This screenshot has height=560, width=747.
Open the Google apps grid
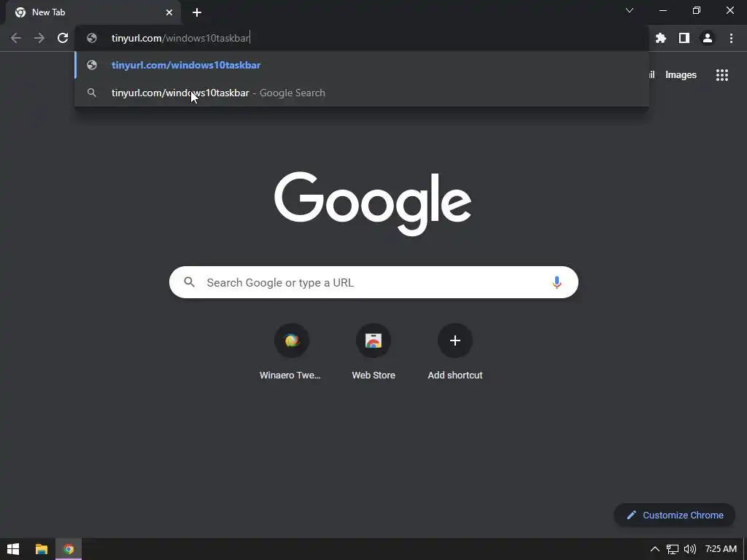tap(722, 75)
